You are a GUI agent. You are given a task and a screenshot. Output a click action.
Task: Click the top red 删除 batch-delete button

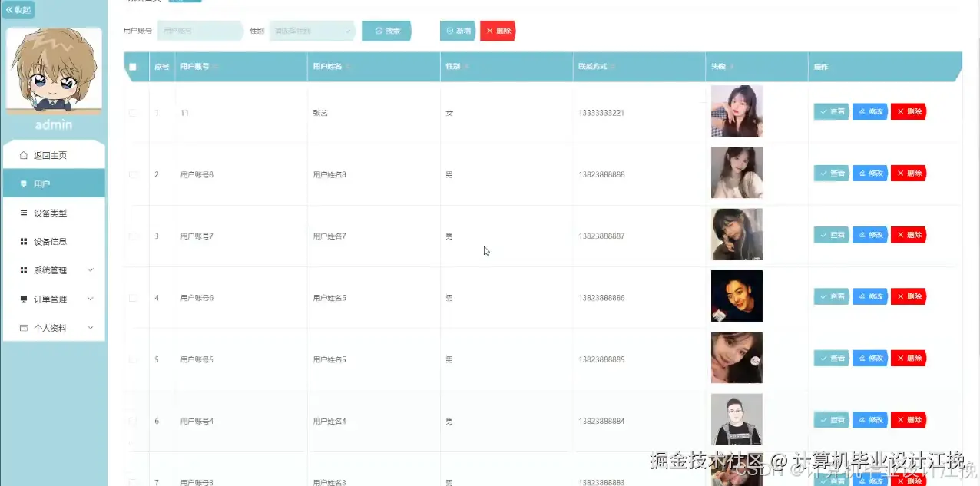498,31
